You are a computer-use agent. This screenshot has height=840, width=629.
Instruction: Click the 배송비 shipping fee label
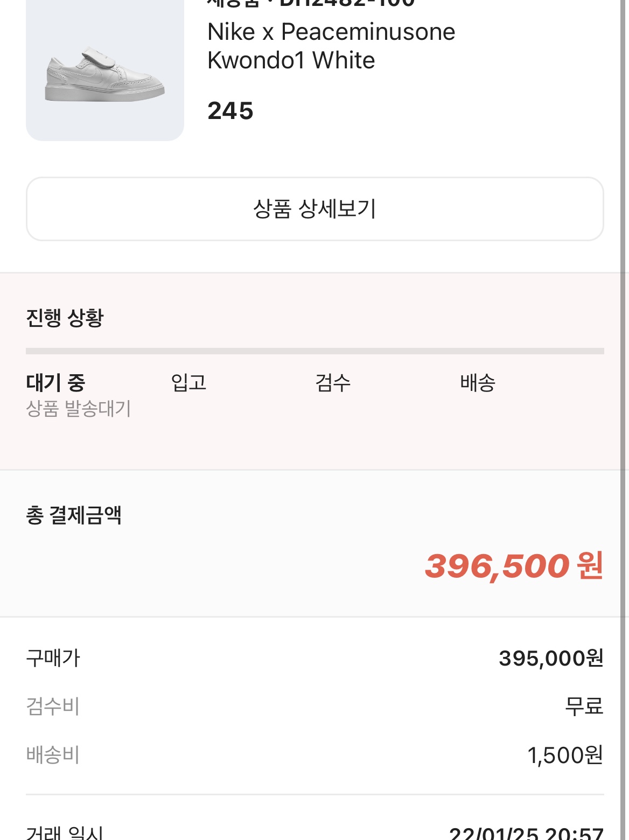tap(53, 755)
